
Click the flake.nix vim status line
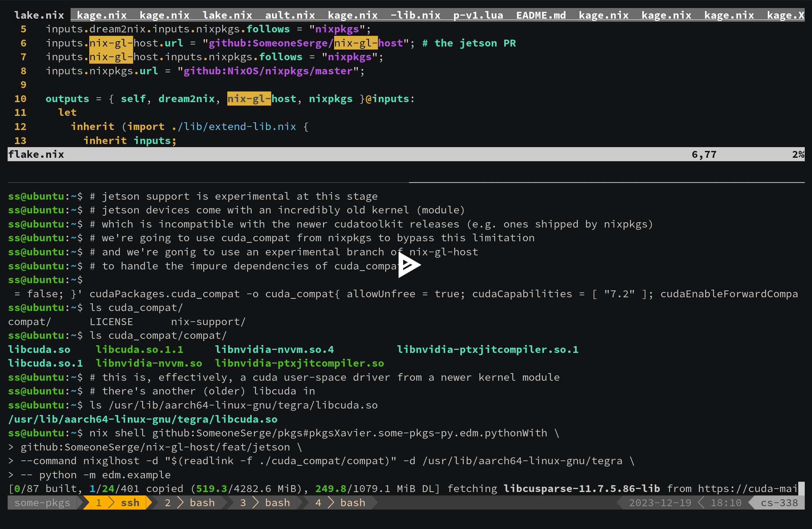point(36,154)
